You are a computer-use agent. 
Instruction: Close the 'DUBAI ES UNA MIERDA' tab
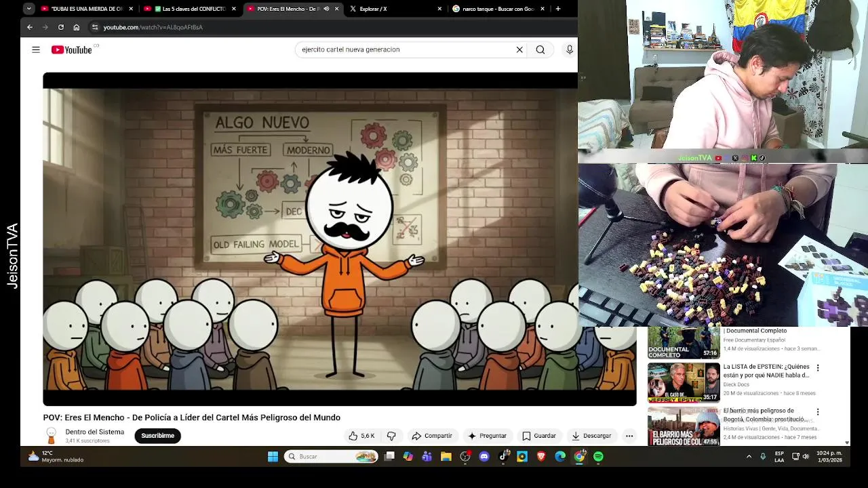coord(131,9)
